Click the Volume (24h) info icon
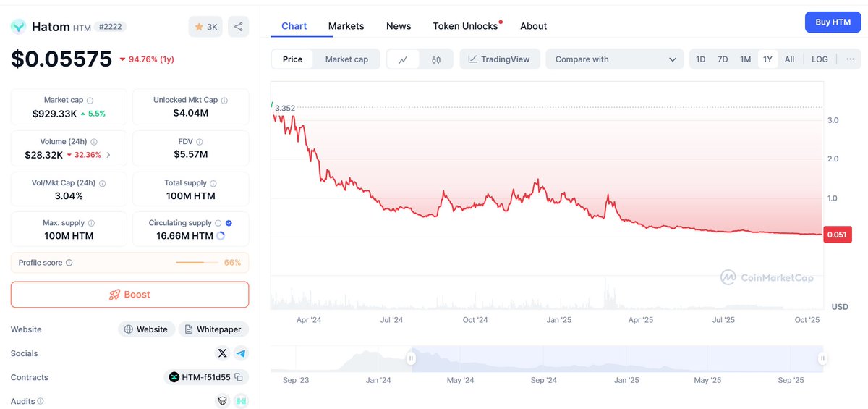868x409 pixels. point(94,142)
